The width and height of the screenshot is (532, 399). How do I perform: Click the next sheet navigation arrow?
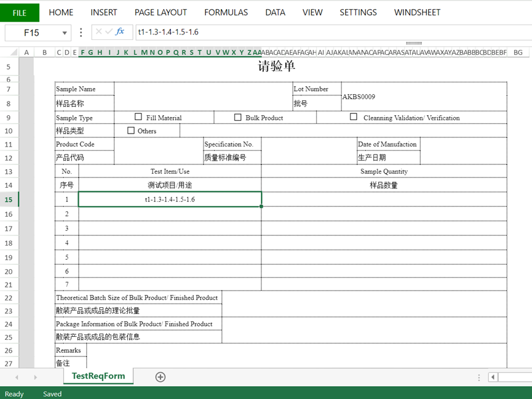pyautogui.click(x=35, y=377)
